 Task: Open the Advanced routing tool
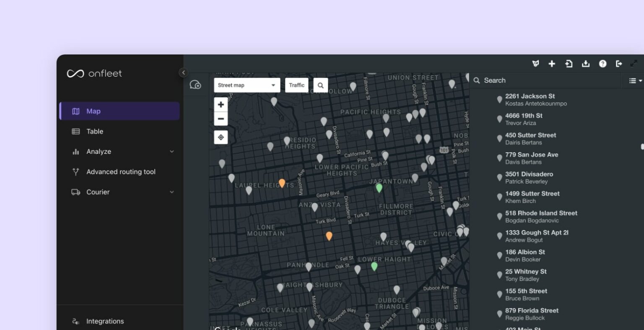click(121, 172)
